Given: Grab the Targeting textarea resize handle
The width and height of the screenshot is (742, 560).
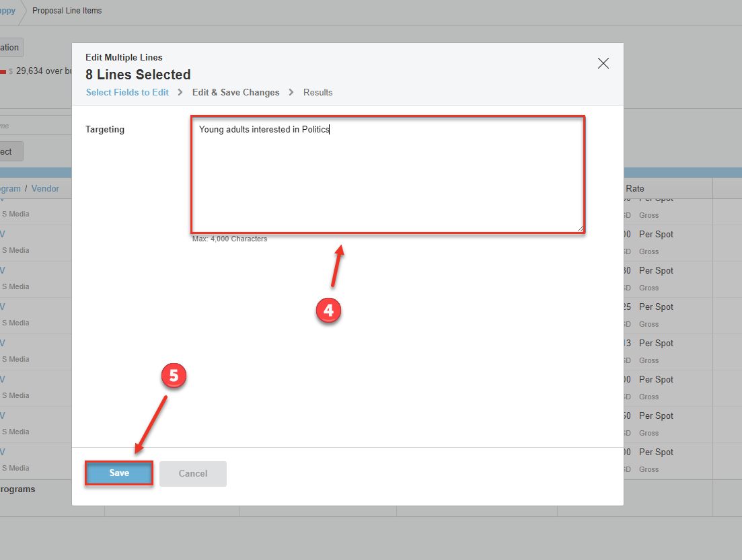Looking at the screenshot, I should pos(580,228).
